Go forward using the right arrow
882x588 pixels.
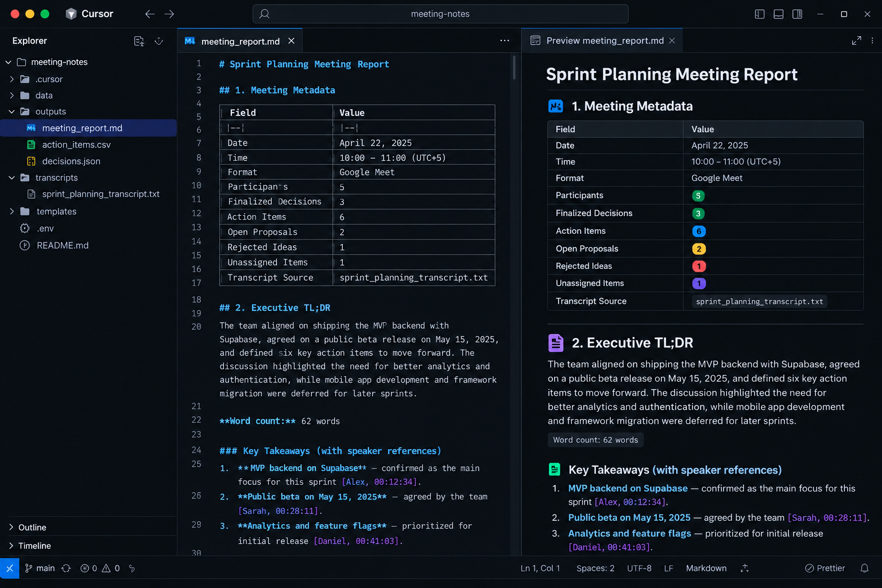coord(169,14)
